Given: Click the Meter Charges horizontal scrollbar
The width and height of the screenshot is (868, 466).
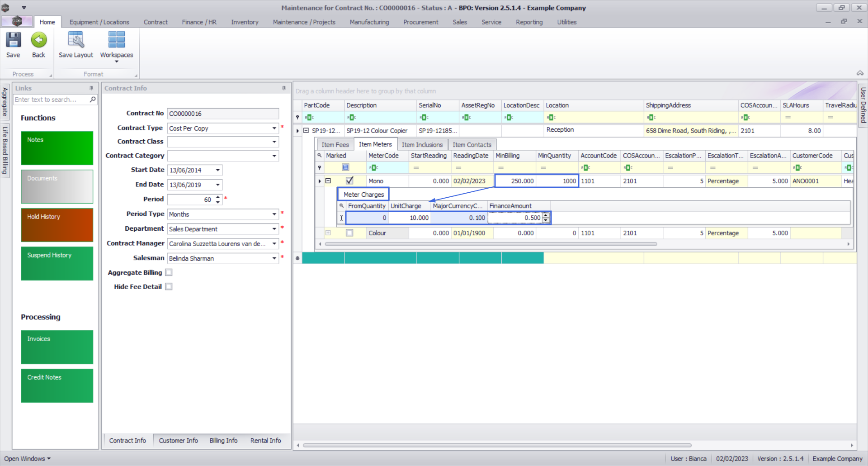Looking at the screenshot, I should point(491,244).
